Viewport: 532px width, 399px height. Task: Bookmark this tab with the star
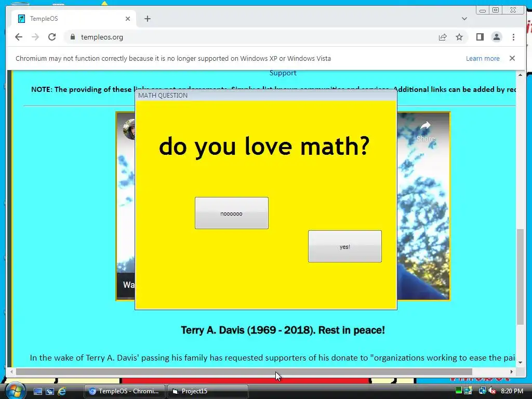(x=459, y=37)
